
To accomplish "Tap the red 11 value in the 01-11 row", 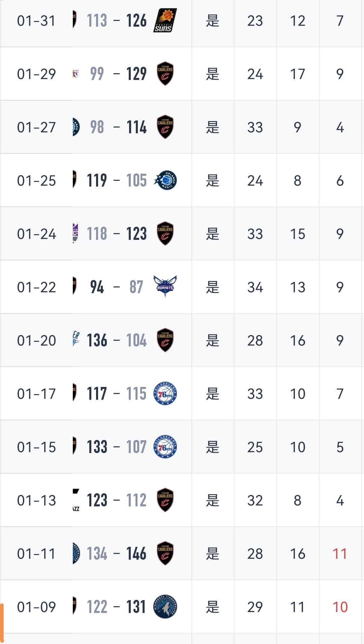I will (x=340, y=554).
